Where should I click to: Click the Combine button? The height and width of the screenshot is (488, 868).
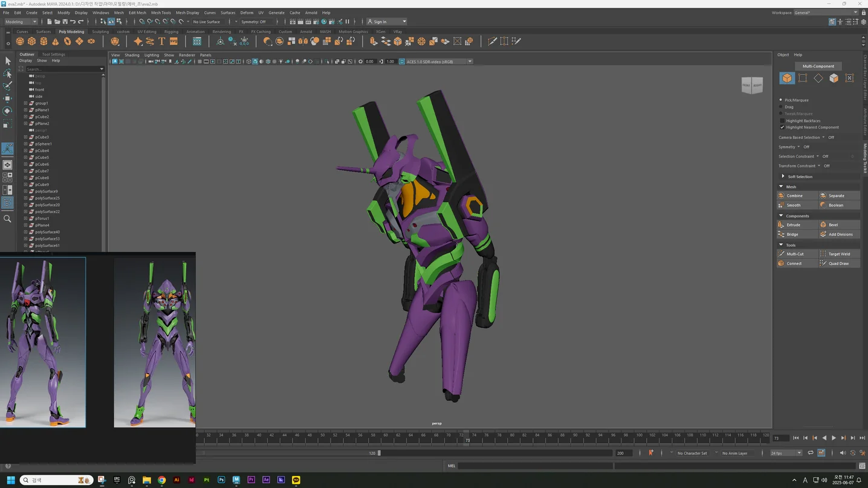click(x=797, y=196)
